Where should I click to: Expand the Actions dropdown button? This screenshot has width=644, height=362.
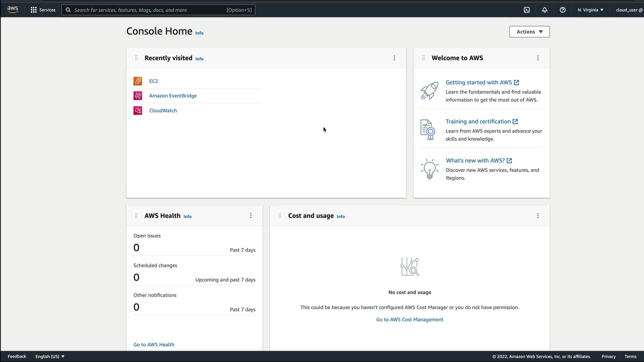tap(529, 32)
